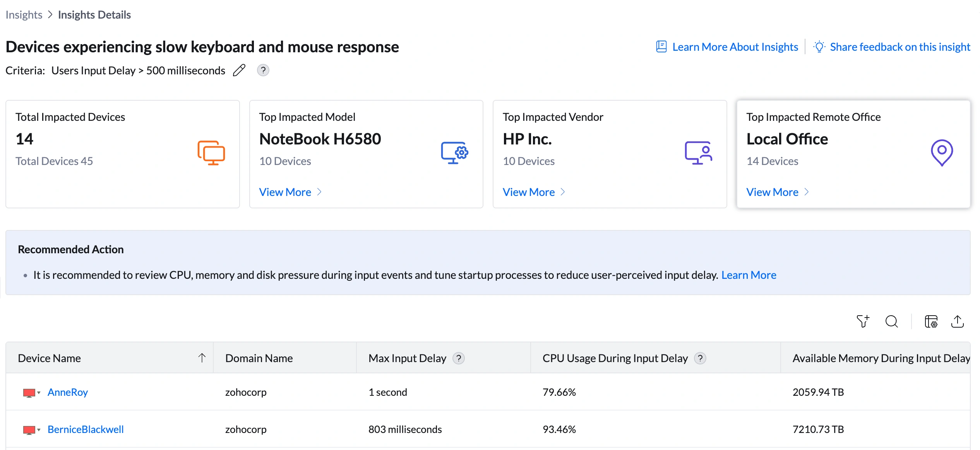
Task: Click Top Impacted Vendor monitor user icon
Action: click(x=699, y=153)
